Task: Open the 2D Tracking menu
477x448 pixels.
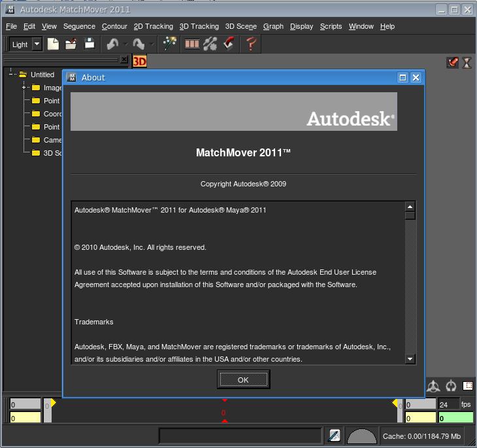Action: [154, 27]
